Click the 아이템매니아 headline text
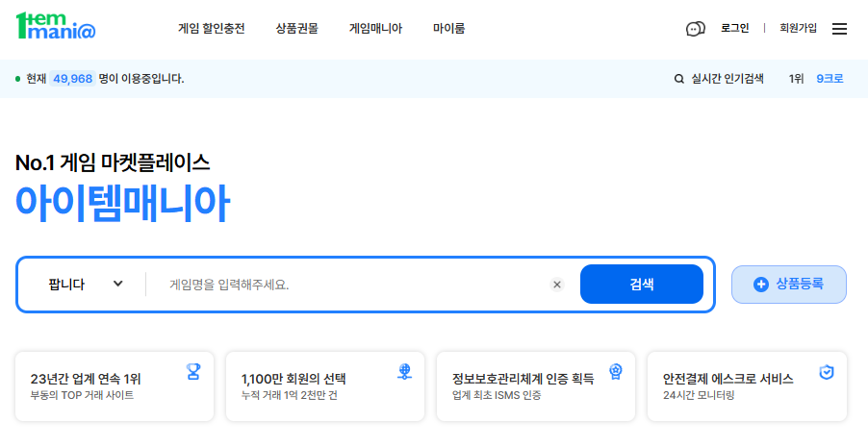Screen dimensions: 868x447 122,203
